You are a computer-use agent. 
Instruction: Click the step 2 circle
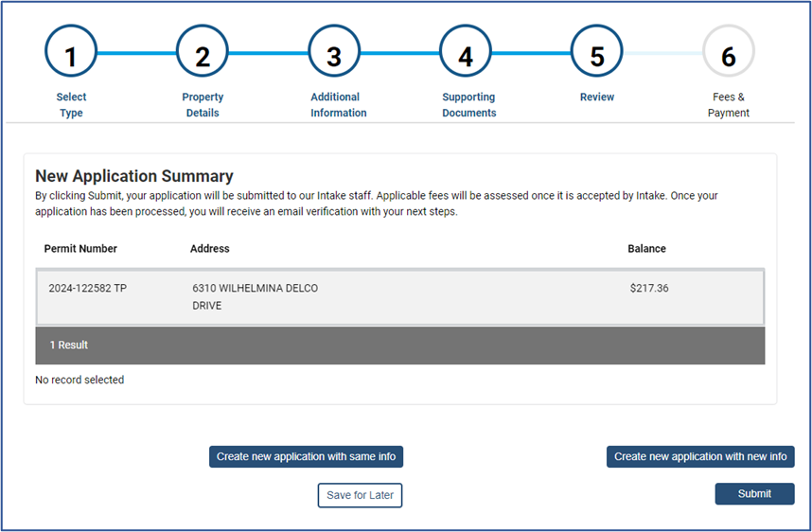(203, 53)
